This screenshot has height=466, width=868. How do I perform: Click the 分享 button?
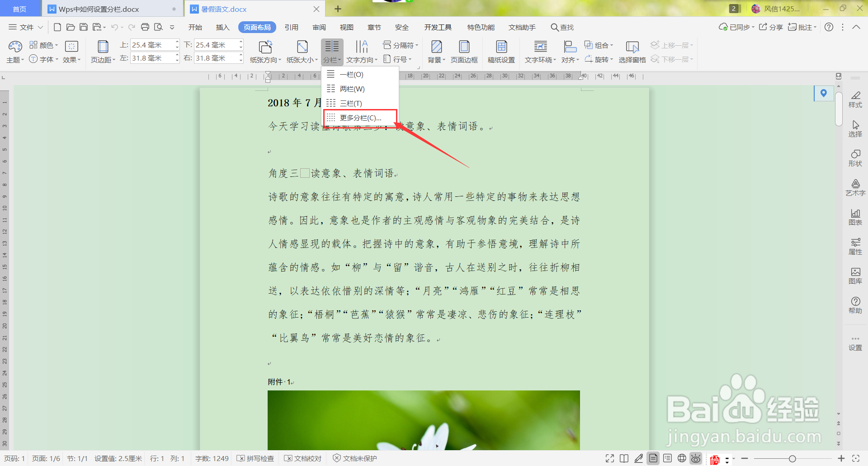(771, 27)
